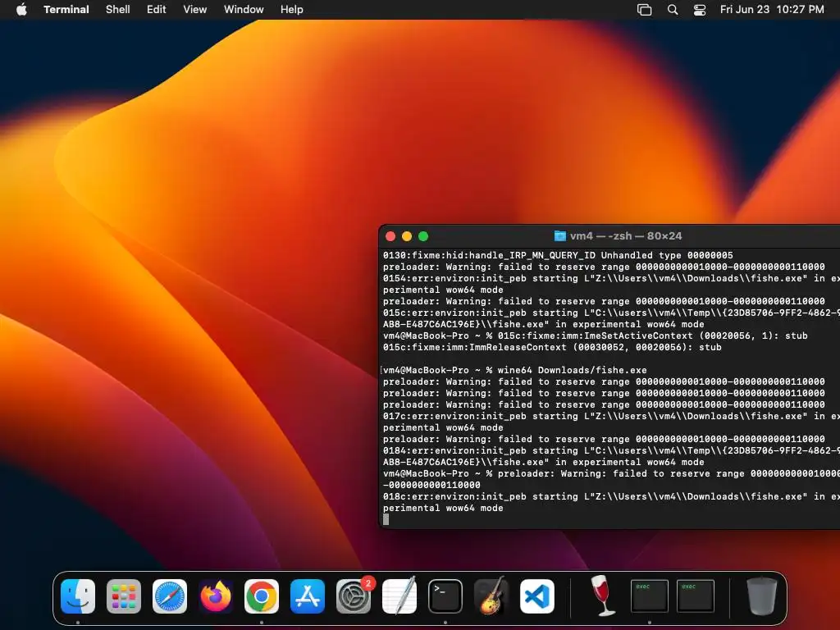The width and height of the screenshot is (840, 630).
Task: Open the View menu
Action: coord(195,9)
